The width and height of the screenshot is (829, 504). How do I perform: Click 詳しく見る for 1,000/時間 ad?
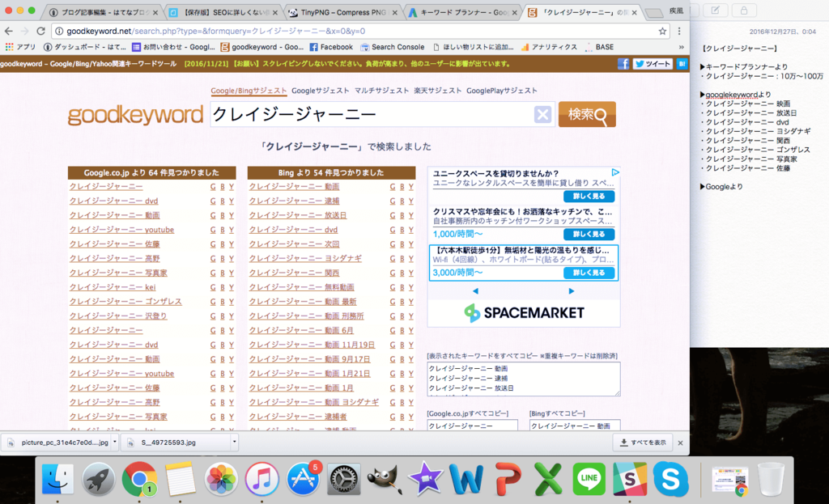pos(589,234)
